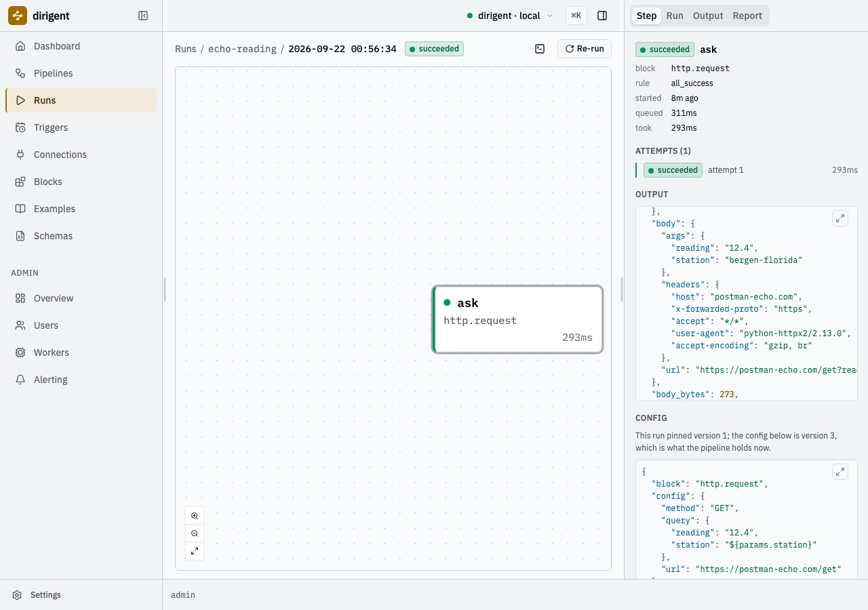Click the "${params.station}" config value

point(771,545)
